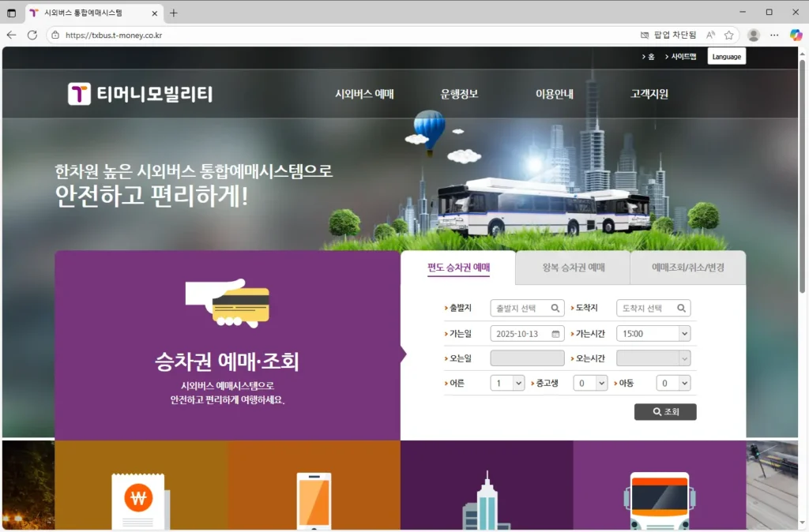This screenshot has width=809, height=532.
Task: Click the 티머니모빌리티 T logo
Action: (x=78, y=92)
